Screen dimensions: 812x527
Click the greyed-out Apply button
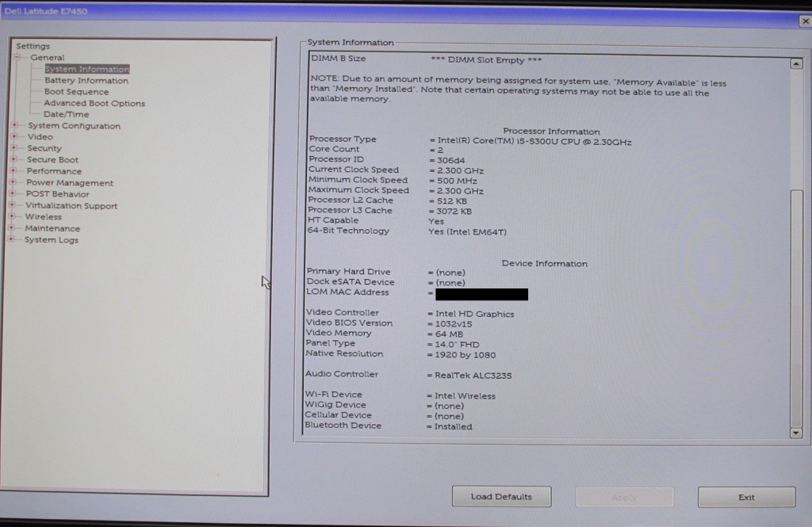click(x=624, y=497)
